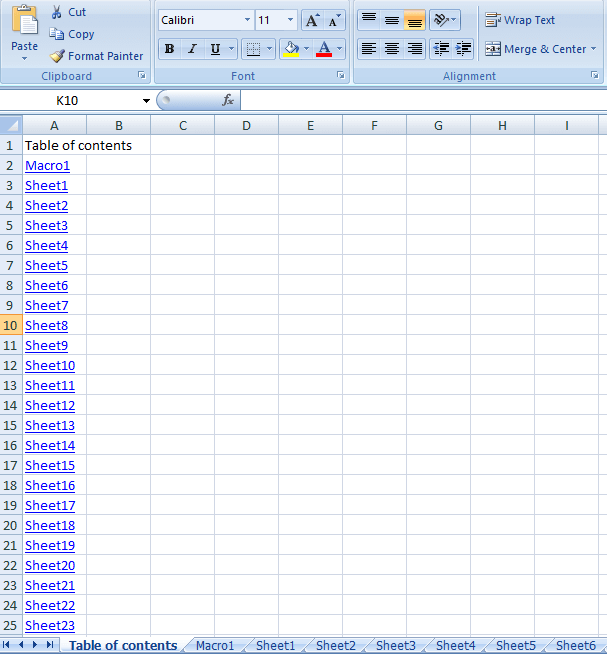Follow the Macro1 hyperlink in column A
This screenshot has width=607, height=655.
click(47, 166)
